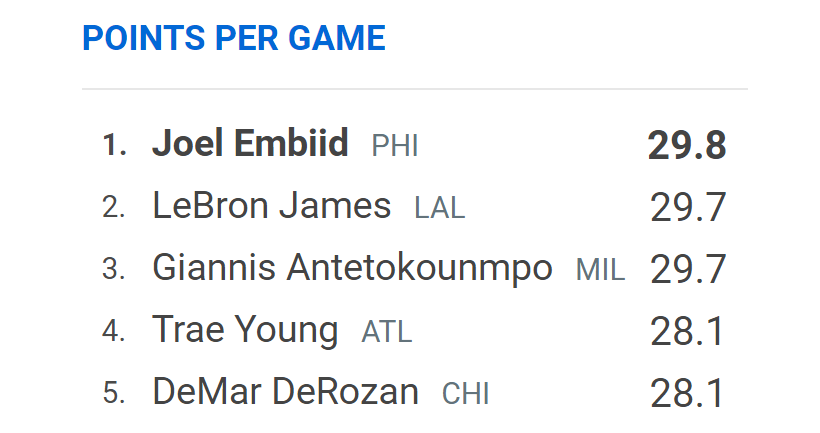Go to Trae Young's player page
The height and width of the screenshot is (433, 820).
coord(245,330)
